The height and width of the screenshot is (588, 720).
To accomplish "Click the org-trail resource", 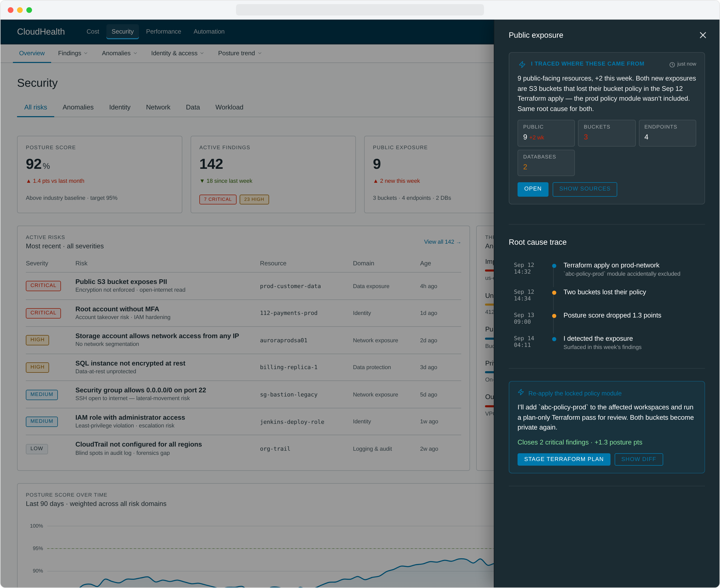I will click(x=275, y=449).
